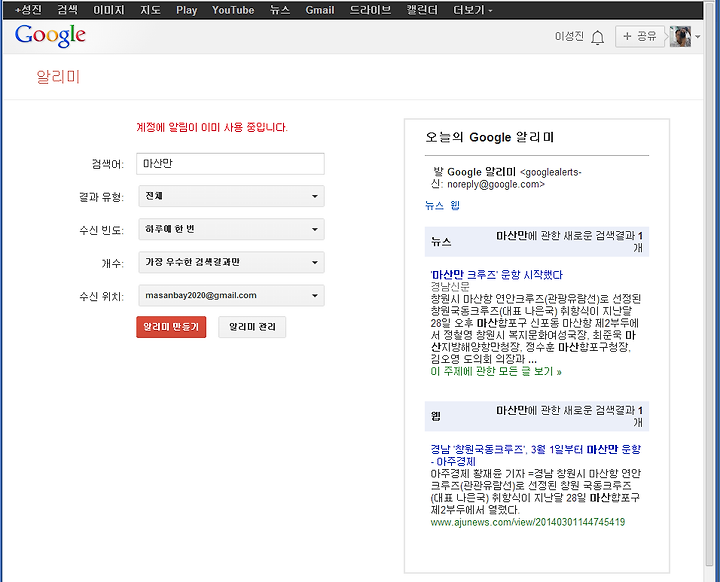
Task: Click the 웹 section header bar
Action: tap(537, 416)
